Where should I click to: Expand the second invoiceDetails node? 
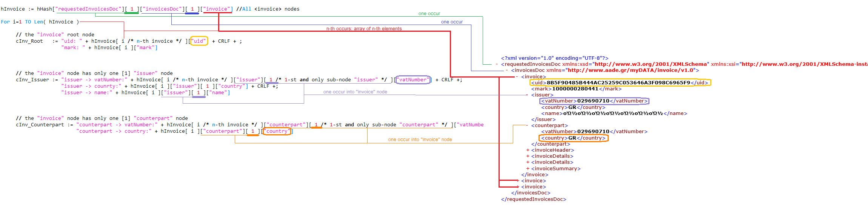point(528,162)
